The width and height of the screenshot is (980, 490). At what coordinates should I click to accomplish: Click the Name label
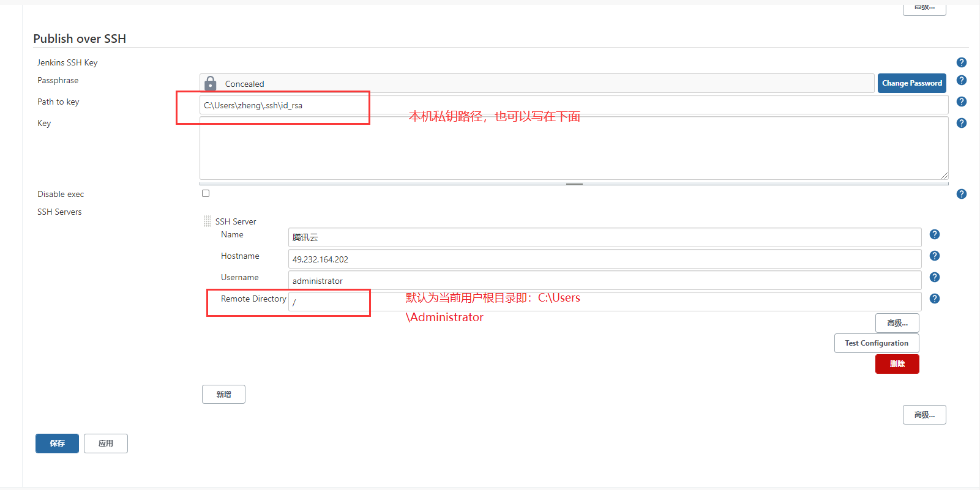pos(232,234)
